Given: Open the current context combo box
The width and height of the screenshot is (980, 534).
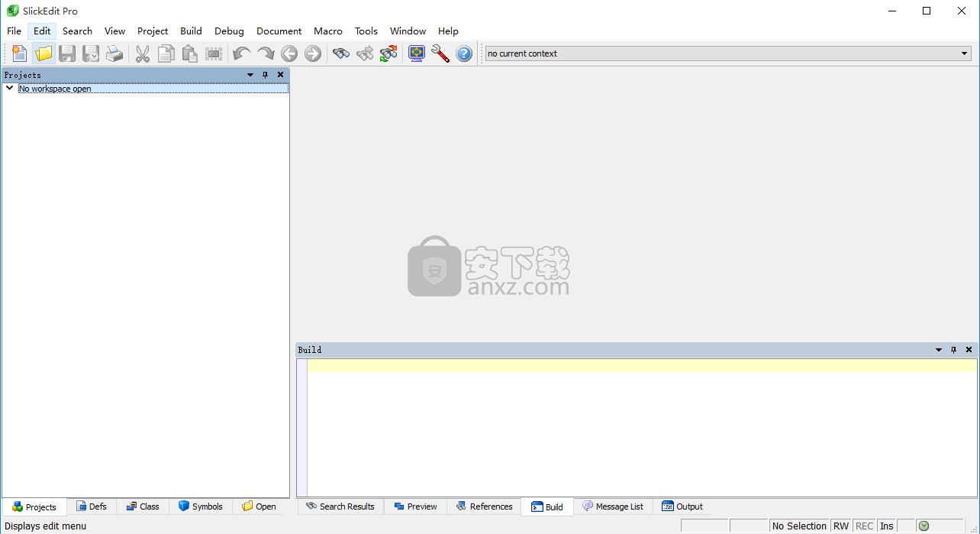Looking at the screenshot, I should (x=728, y=53).
